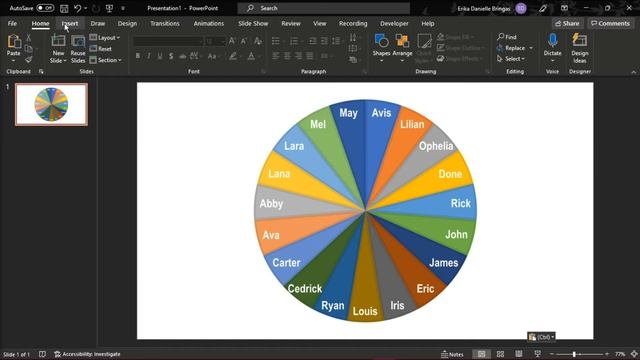Click the ribbon display options icon
This screenshot has height=360, width=640.
(564, 8)
